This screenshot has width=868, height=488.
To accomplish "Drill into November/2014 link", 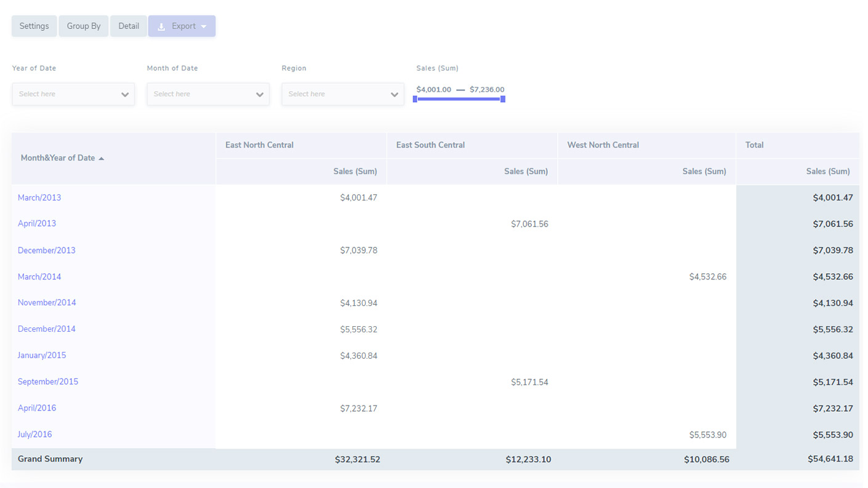I will point(47,303).
